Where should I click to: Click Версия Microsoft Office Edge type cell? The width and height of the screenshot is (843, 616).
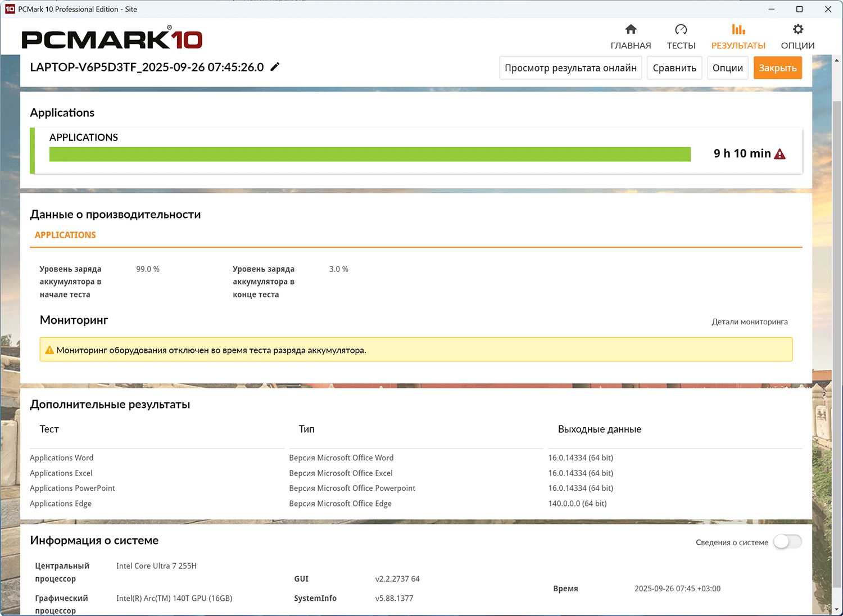click(340, 504)
